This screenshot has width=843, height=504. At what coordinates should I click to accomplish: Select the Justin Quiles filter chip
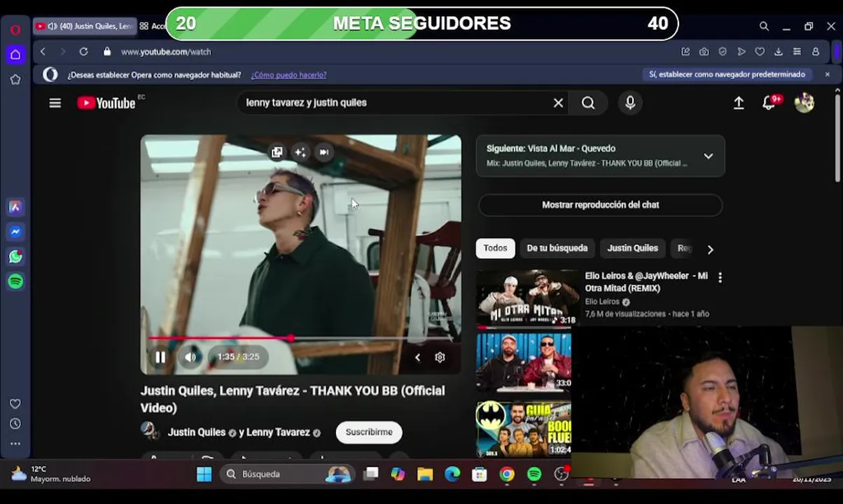632,248
